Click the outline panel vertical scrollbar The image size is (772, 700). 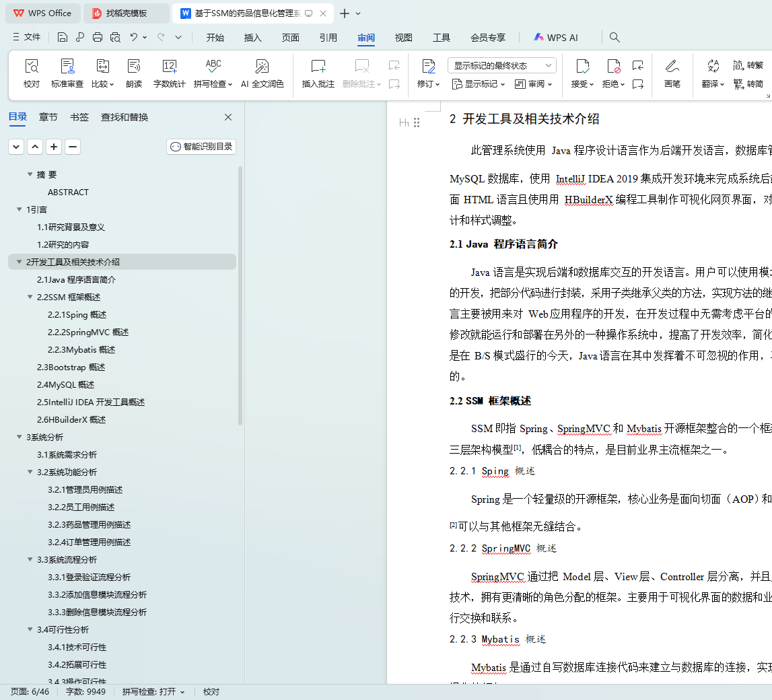click(240, 295)
